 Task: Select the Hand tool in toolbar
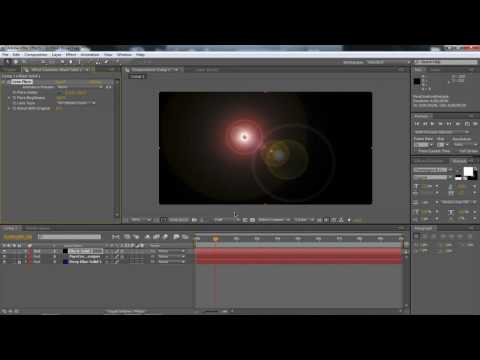(16, 62)
